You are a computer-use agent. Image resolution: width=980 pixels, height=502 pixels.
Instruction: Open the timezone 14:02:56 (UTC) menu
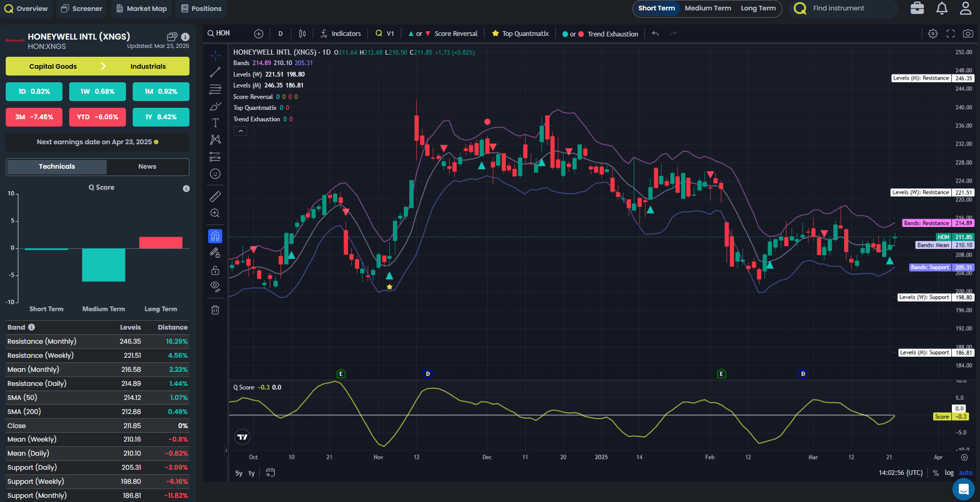(900, 473)
